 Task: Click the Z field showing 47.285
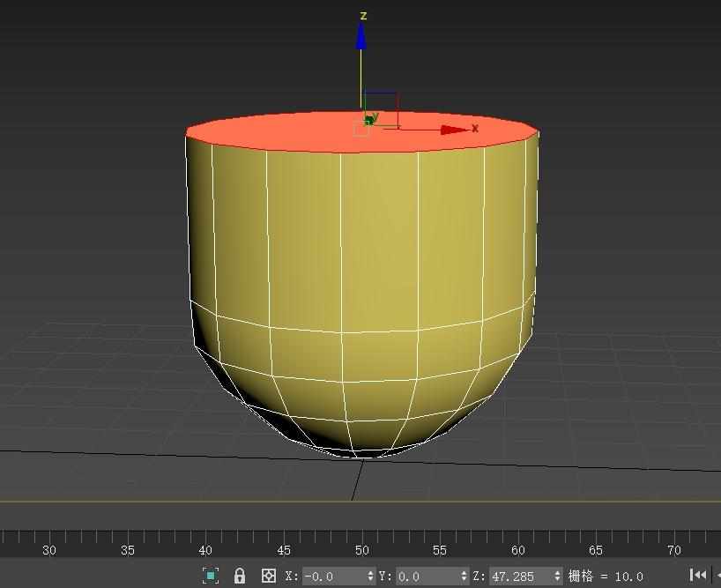coord(520,577)
